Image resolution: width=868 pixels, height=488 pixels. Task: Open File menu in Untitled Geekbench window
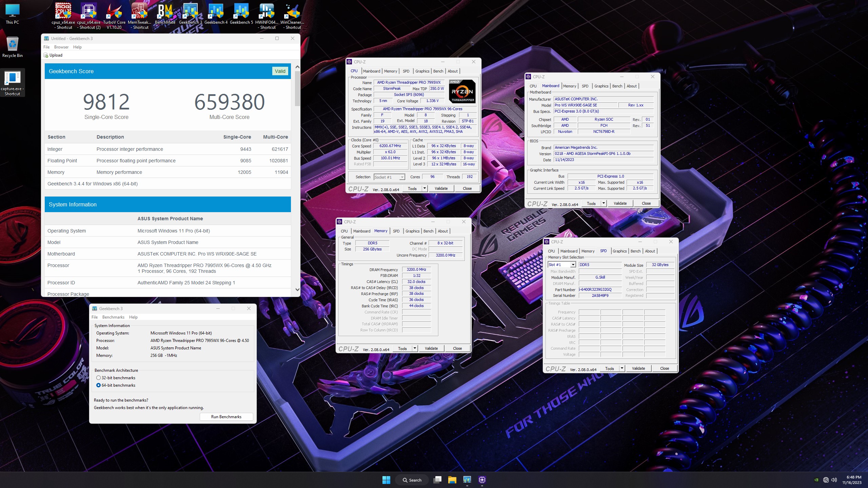(46, 47)
